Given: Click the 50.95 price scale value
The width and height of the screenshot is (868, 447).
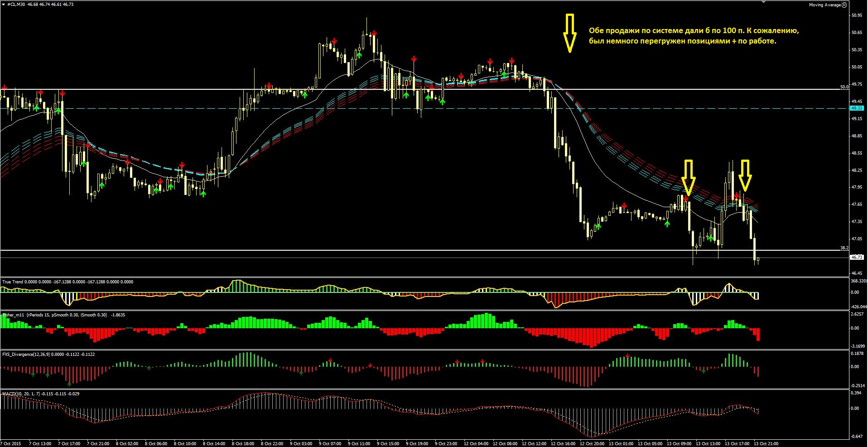Looking at the screenshot, I should (857, 15).
